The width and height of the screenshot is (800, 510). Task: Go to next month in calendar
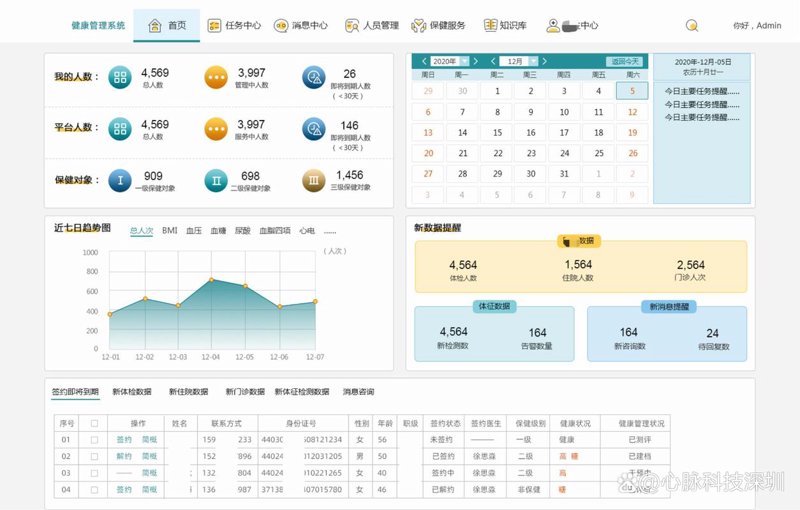coord(544,61)
